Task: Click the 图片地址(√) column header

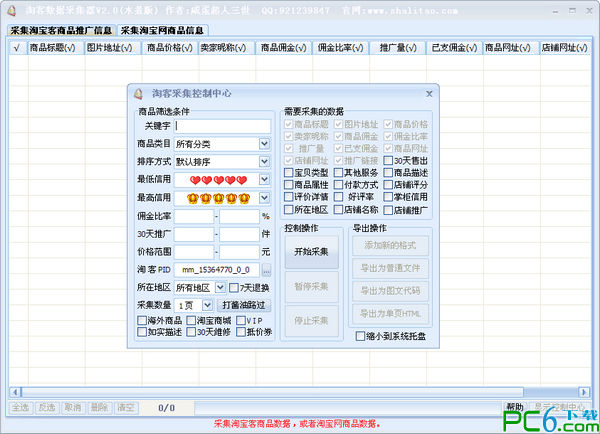Action: click(x=112, y=48)
